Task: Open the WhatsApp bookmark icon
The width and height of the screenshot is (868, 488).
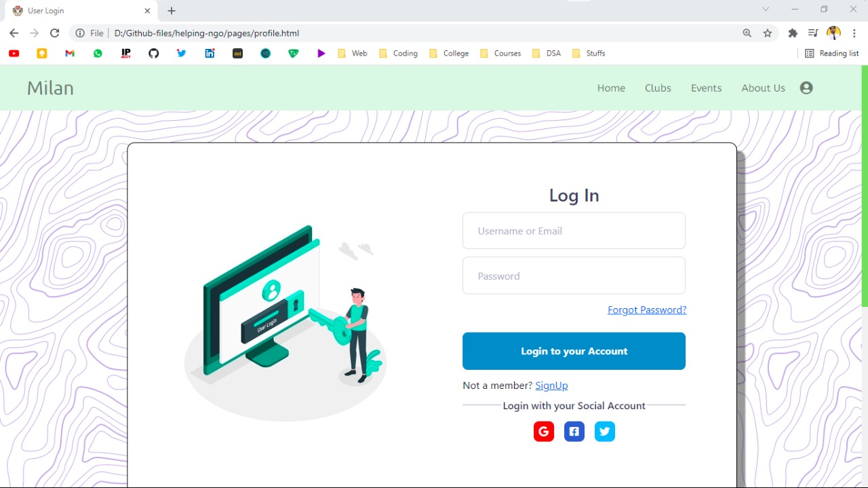Action: click(98, 53)
